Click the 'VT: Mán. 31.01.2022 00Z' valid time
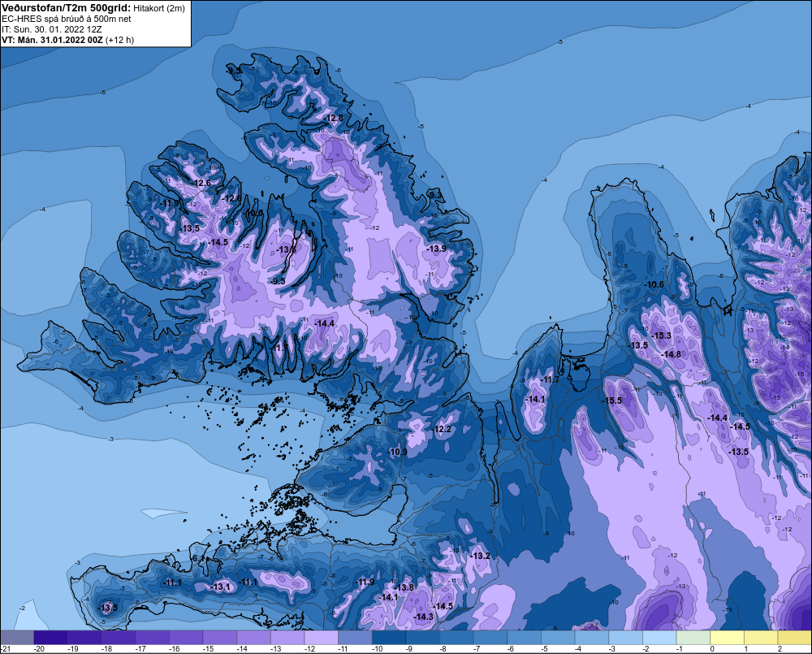 tap(52, 40)
